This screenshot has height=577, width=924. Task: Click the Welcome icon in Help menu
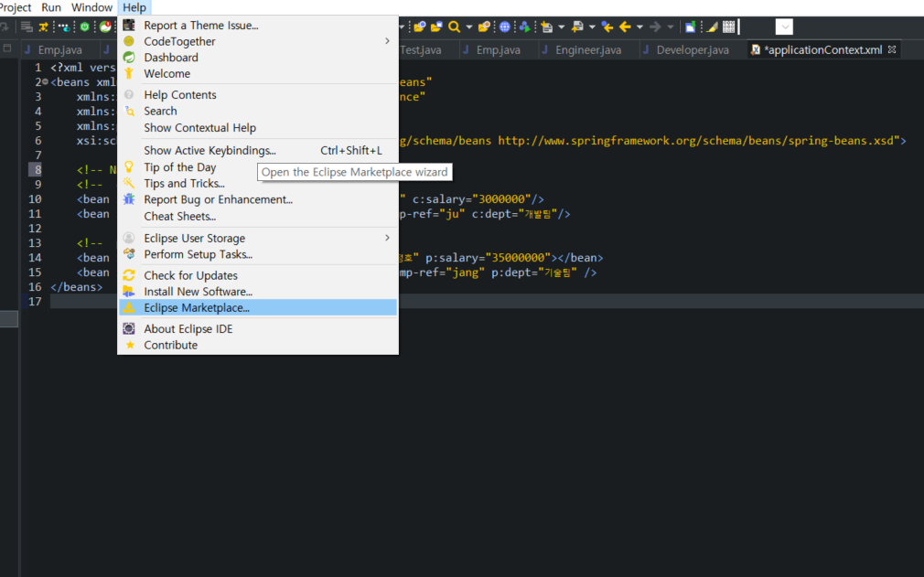[x=128, y=73]
